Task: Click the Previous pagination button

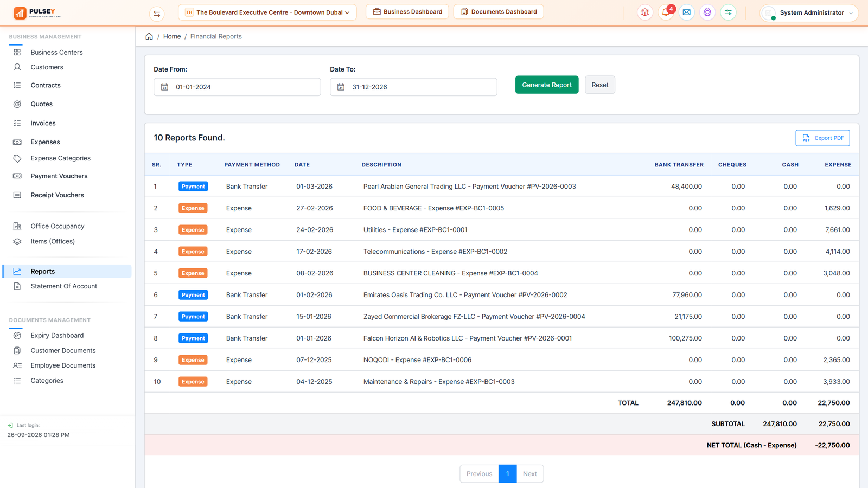Action: (x=480, y=474)
